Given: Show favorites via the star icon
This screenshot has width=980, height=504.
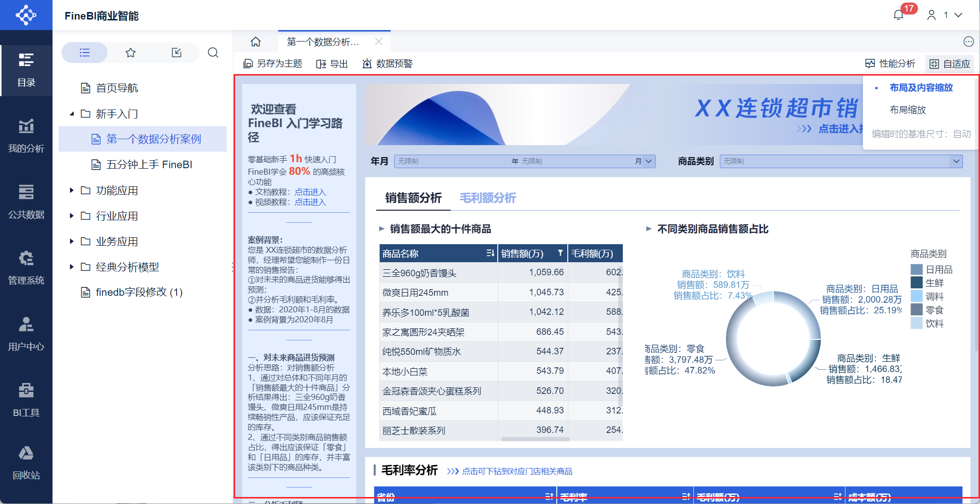Looking at the screenshot, I should pos(131,53).
